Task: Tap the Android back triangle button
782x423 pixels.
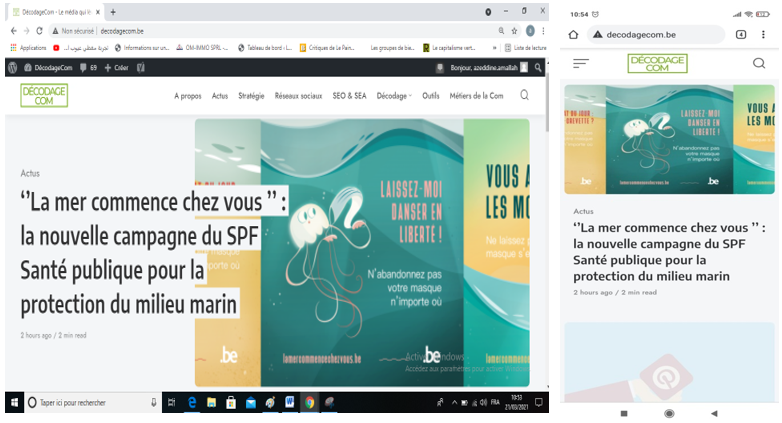Action: coord(714,413)
